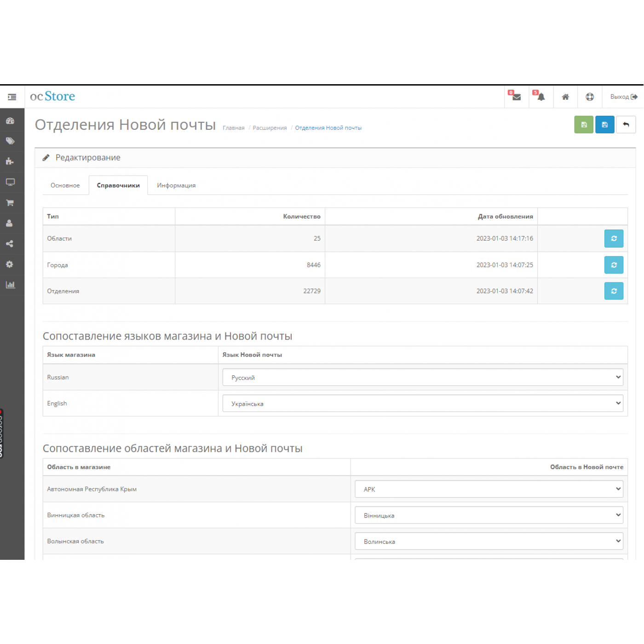Open the catalog tag icon in sidebar

pos(10,141)
